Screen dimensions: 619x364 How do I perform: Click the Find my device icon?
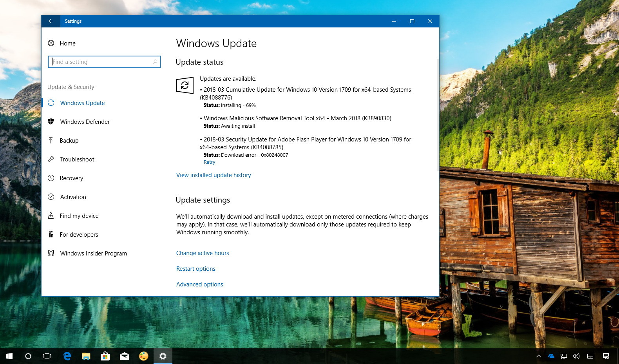[x=51, y=216]
